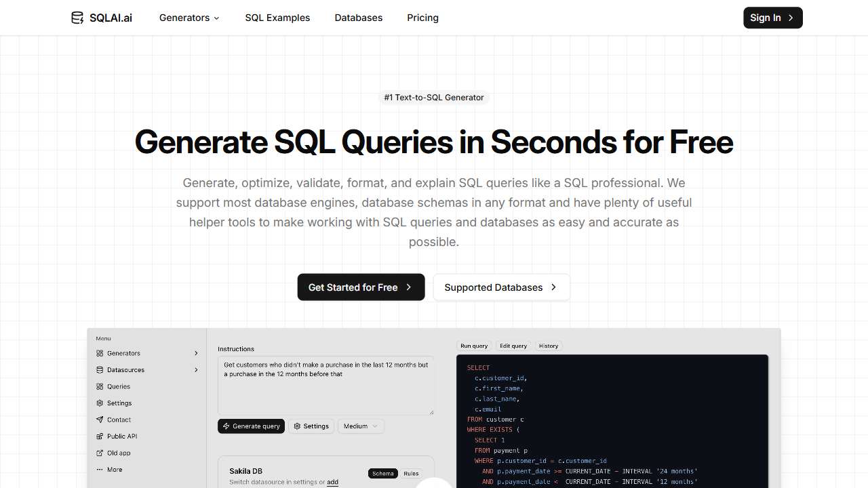Click inside the Instructions text area
The height and width of the screenshot is (488, 868).
(x=325, y=390)
